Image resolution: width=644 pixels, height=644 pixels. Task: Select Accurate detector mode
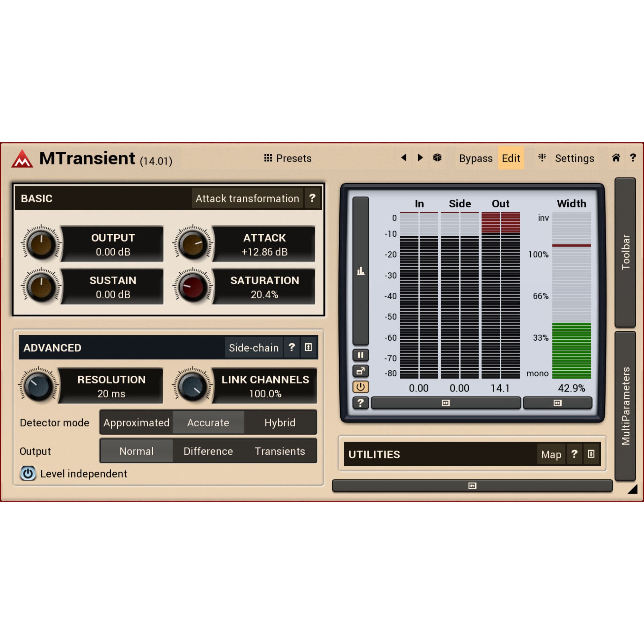(x=208, y=423)
